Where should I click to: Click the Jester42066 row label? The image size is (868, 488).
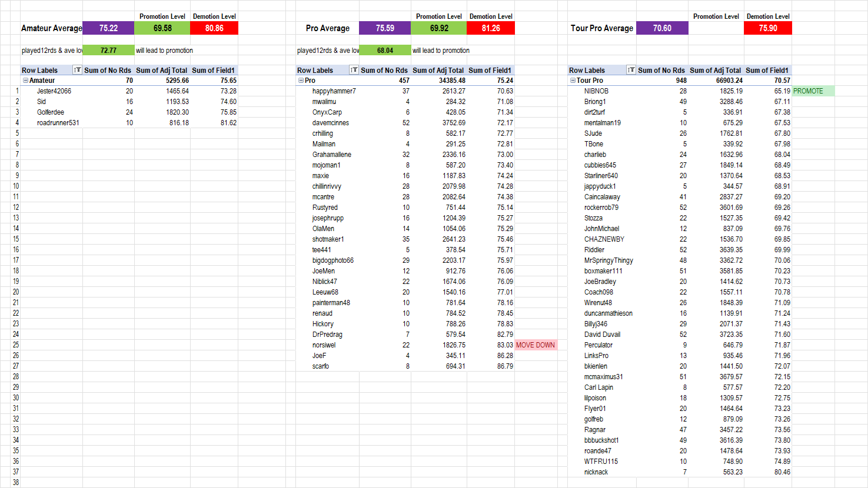[54, 91]
